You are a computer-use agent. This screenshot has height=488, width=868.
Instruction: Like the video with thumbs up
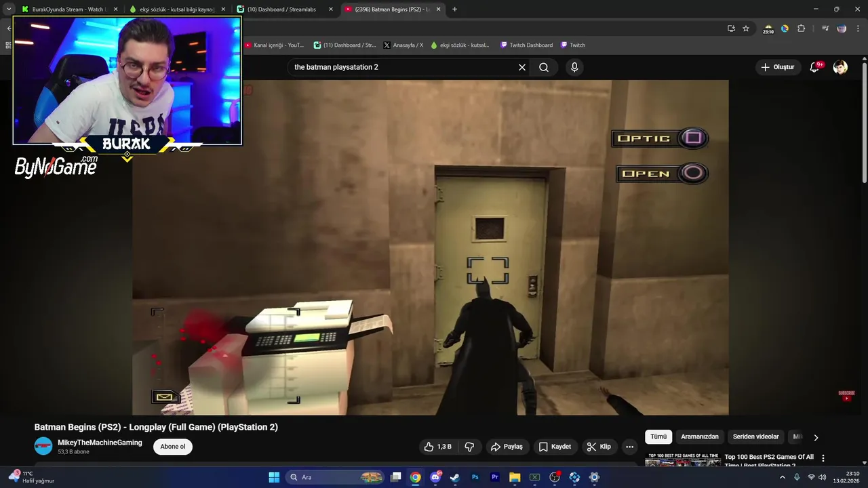pyautogui.click(x=438, y=447)
